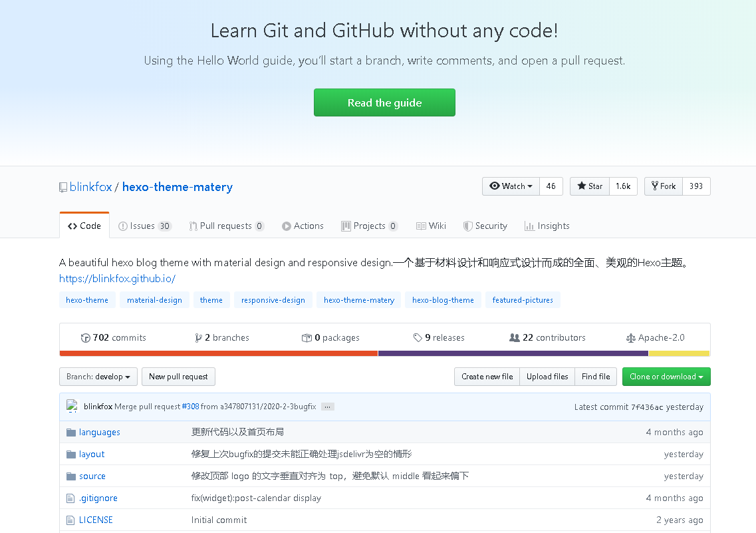
Task: Click the releases tag icon
Action: 418,338
